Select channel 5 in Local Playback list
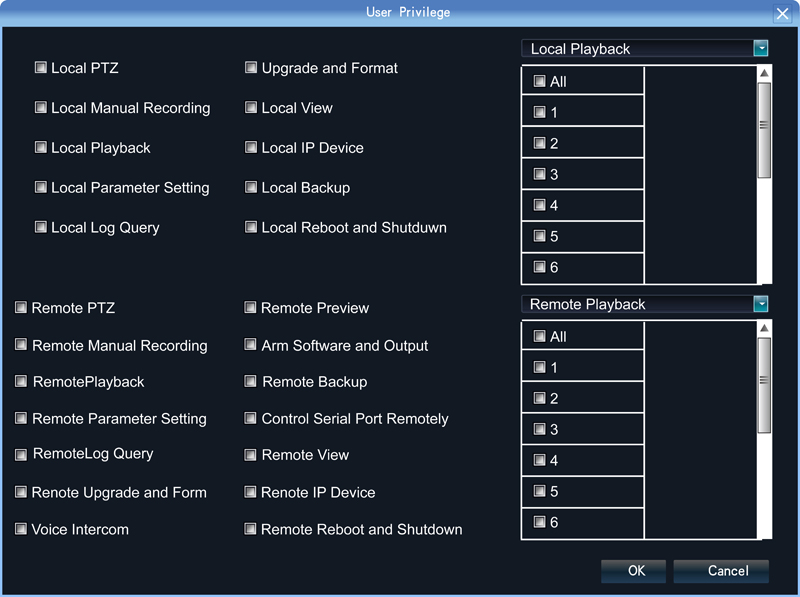This screenshot has height=597, width=800. pyautogui.click(x=539, y=236)
